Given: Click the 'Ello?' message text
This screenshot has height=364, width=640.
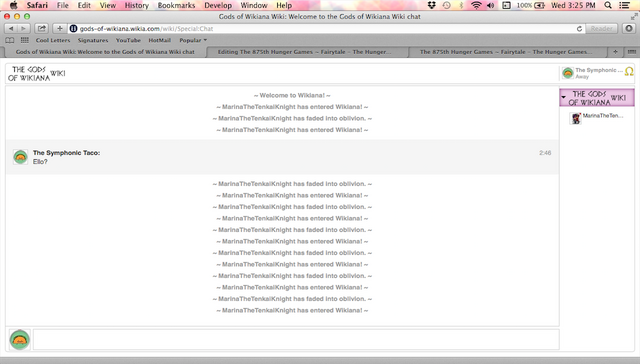Looking at the screenshot, I should pos(40,162).
